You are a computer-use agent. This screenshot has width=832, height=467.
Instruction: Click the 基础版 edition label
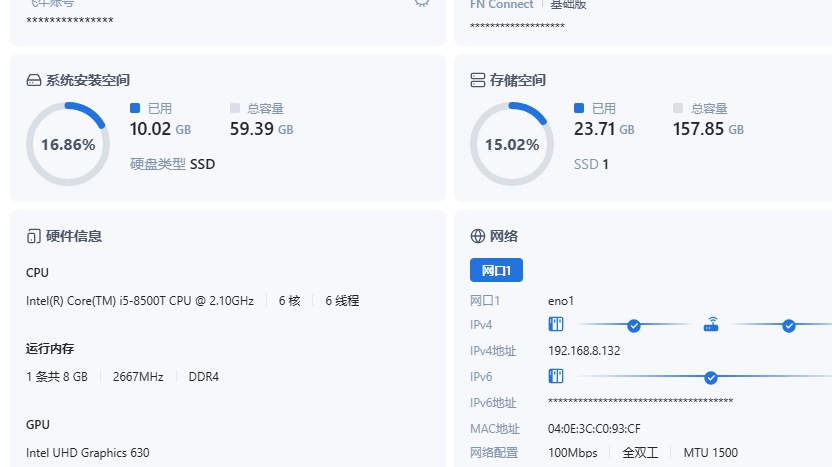568,4
